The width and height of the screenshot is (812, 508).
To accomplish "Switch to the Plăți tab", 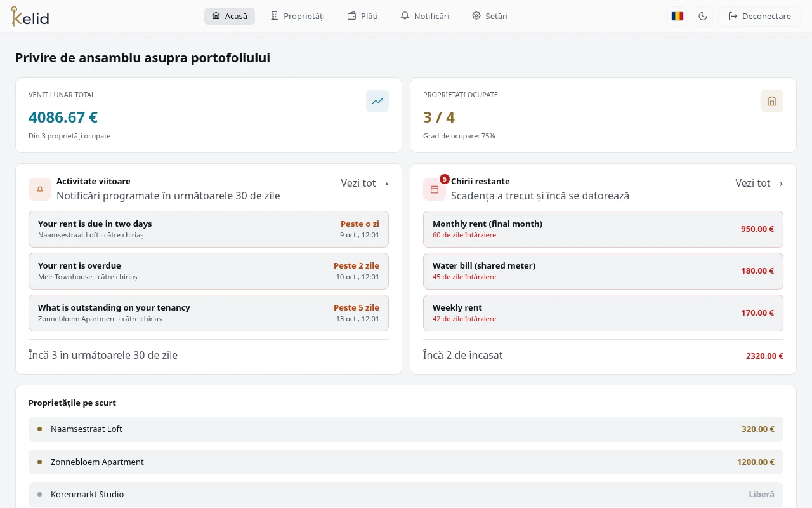I will 362,17.
